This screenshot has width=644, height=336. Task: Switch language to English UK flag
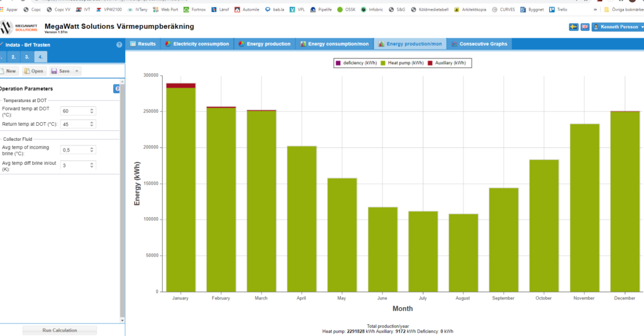pyautogui.click(x=585, y=26)
